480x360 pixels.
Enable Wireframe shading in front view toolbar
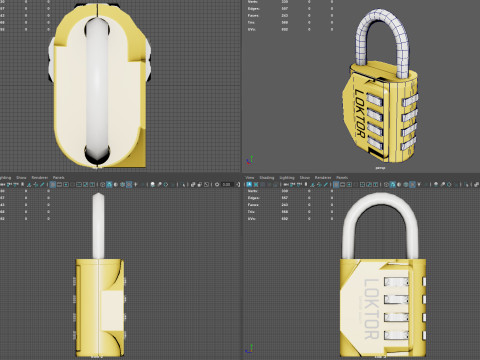click(x=386, y=184)
